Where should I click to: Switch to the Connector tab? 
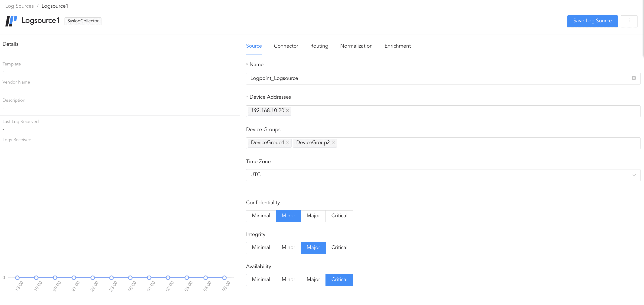[286, 46]
